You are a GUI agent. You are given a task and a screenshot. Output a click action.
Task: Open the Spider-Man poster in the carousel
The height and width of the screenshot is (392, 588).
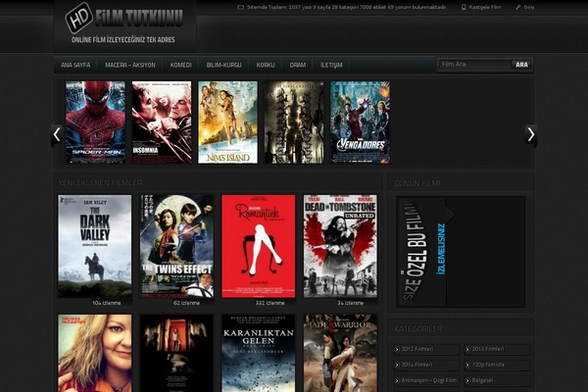point(96,122)
